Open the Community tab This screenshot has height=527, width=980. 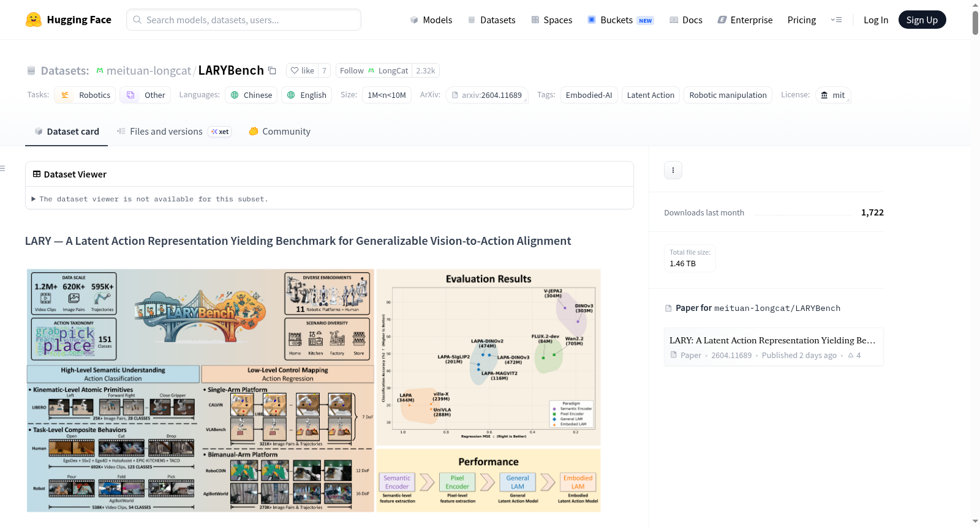click(x=279, y=132)
